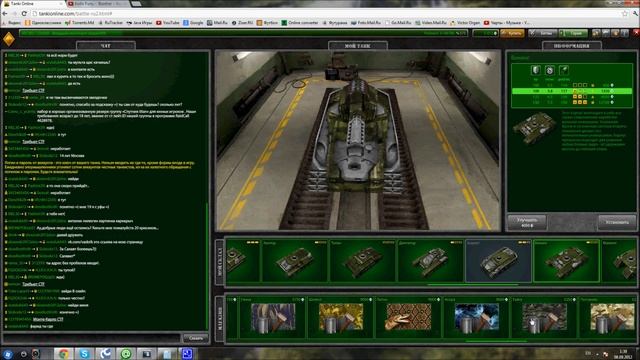Click the green Гараж button in top bar

tap(573, 33)
